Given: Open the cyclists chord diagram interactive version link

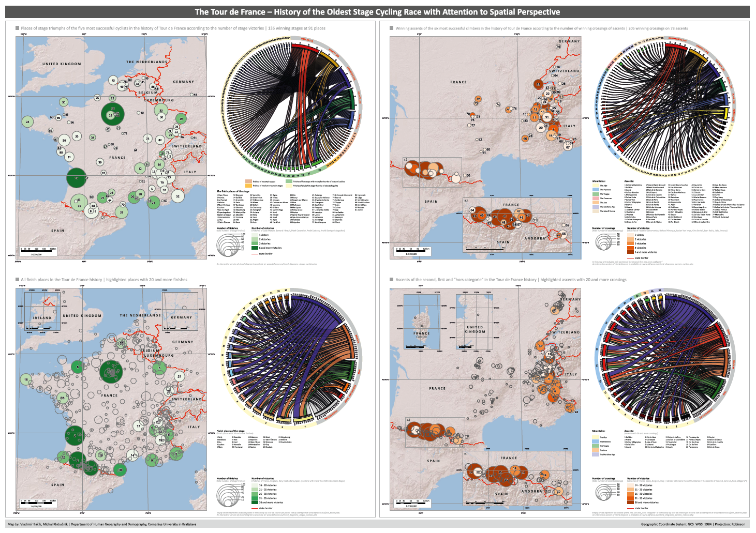Looking at the screenshot, I should [266, 264].
